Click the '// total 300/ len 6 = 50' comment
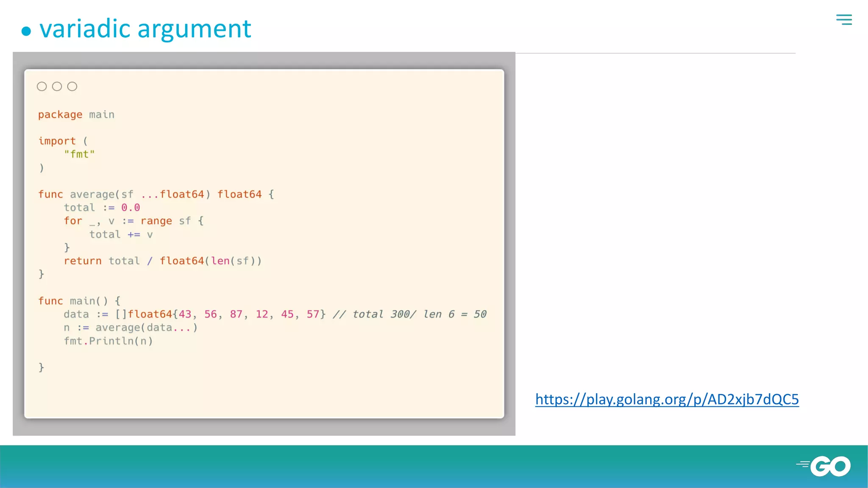The height and width of the screenshot is (488, 868). coord(410,314)
